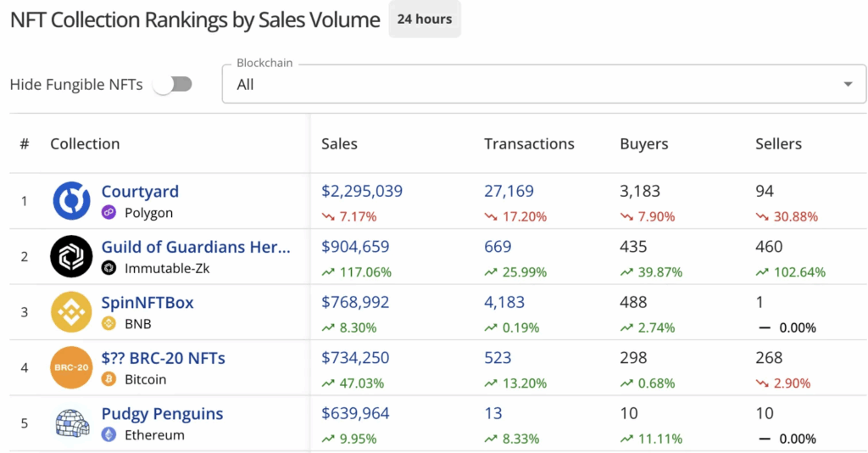Click the 117.06% sales increase

coord(357,272)
